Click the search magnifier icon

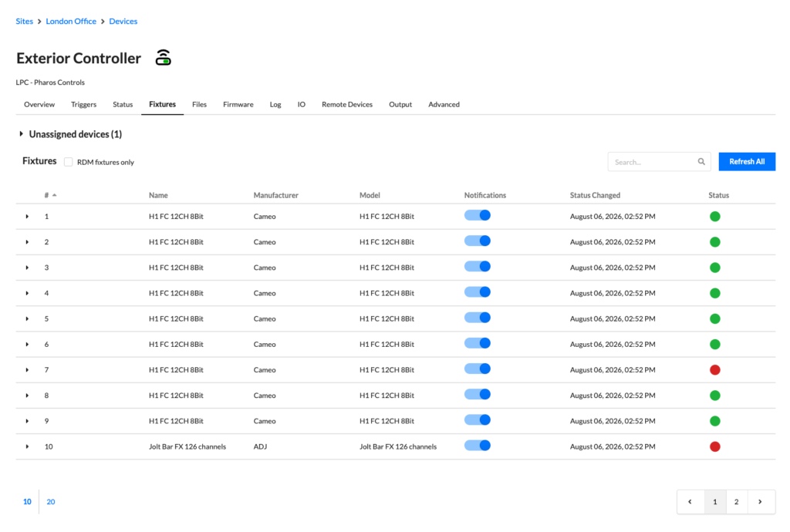pos(701,162)
